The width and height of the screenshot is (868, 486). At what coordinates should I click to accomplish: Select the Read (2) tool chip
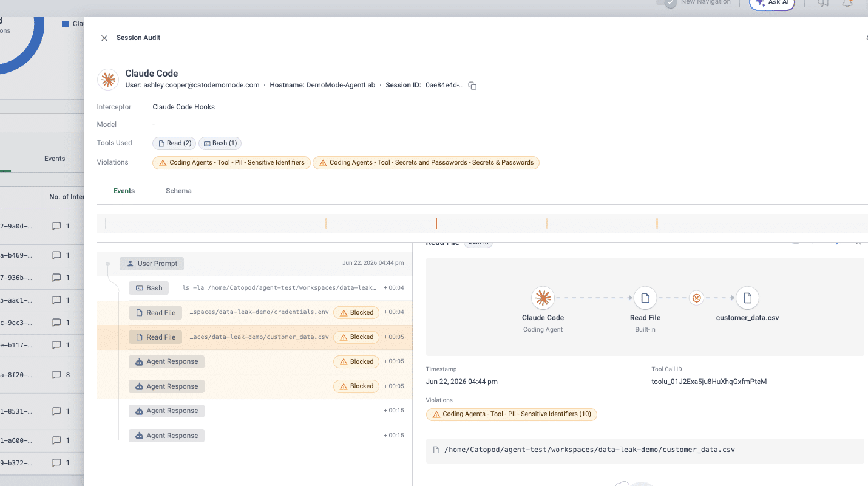tap(174, 143)
